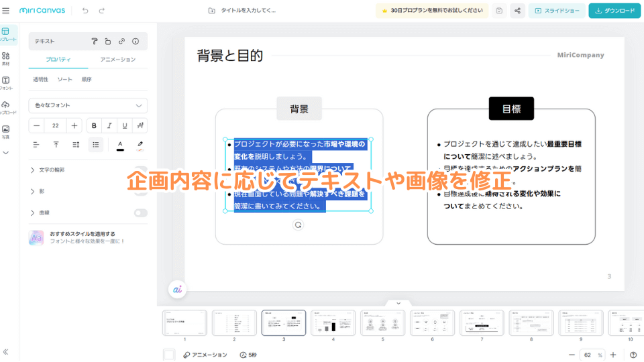Image resolution: width=644 pixels, height=362 pixels.
Task: Open the Font text sidebar panel
Action: pyautogui.click(x=6, y=83)
